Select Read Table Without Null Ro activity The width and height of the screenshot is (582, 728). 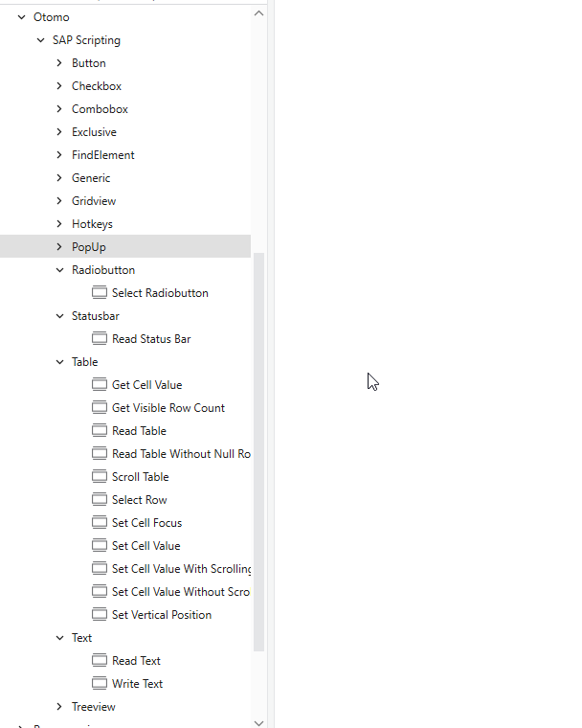[x=181, y=454]
